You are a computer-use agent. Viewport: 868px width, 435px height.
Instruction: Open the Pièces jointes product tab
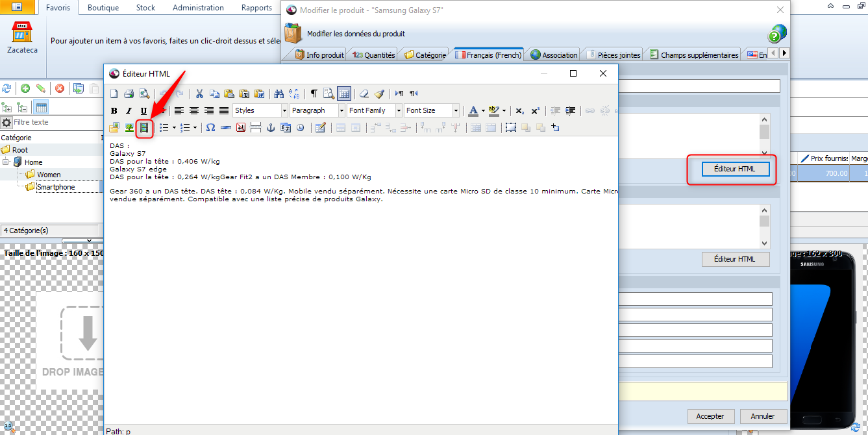pos(614,55)
